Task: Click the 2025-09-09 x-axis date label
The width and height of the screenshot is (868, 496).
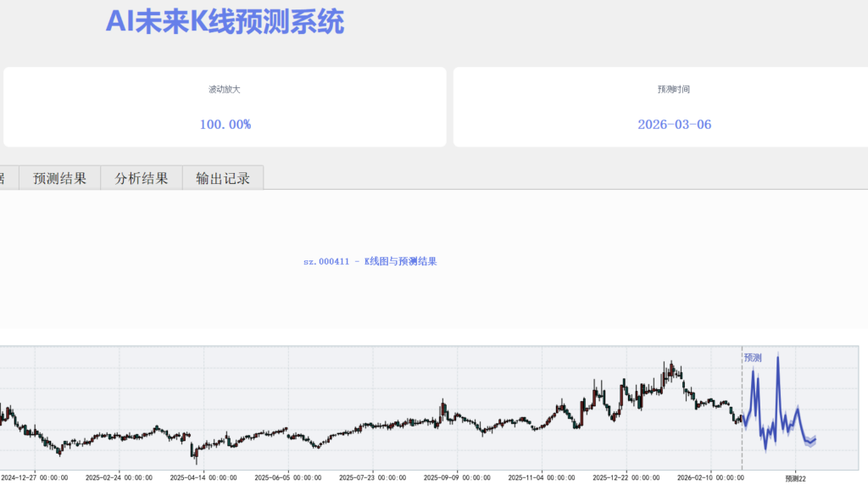Action: point(457,478)
